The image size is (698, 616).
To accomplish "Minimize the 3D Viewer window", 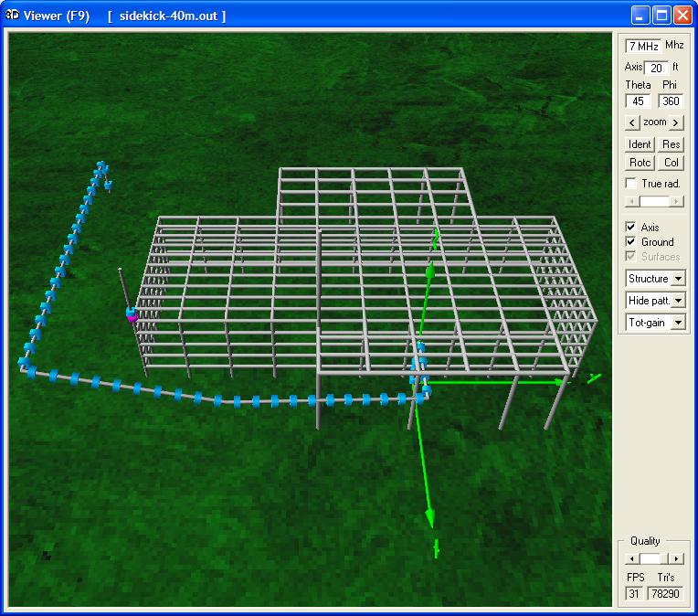I will tap(640, 16).
